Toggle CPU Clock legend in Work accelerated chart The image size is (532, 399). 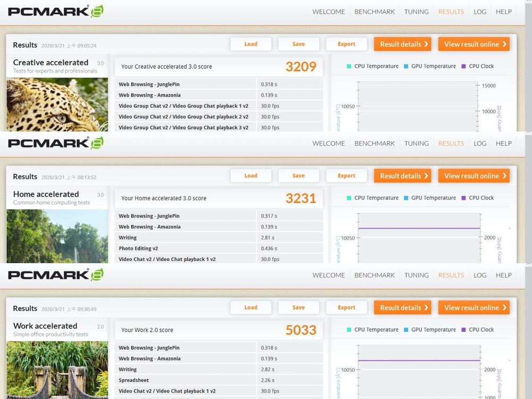click(477, 330)
